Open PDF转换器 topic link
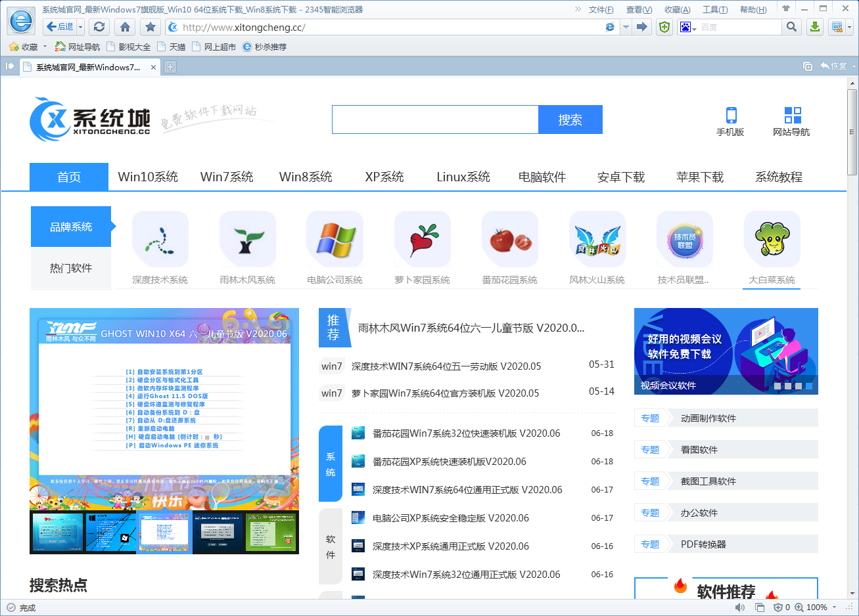Image resolution: width=859 pixels, height=616 pixels. coord(703,544)
